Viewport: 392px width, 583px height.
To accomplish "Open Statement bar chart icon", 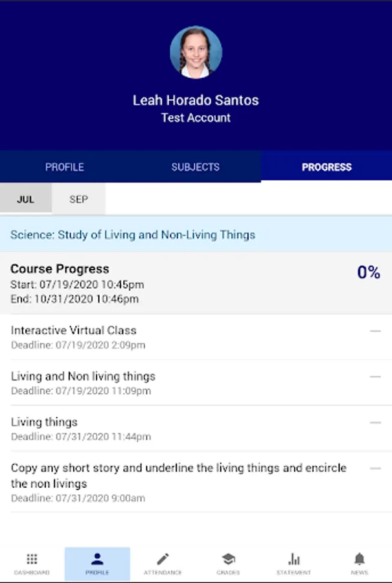I will (x=294, y=560).
